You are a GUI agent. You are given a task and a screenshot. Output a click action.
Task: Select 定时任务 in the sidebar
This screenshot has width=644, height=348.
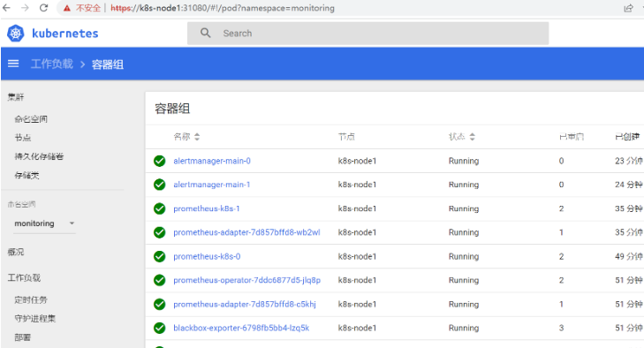(x=31, y=300)
